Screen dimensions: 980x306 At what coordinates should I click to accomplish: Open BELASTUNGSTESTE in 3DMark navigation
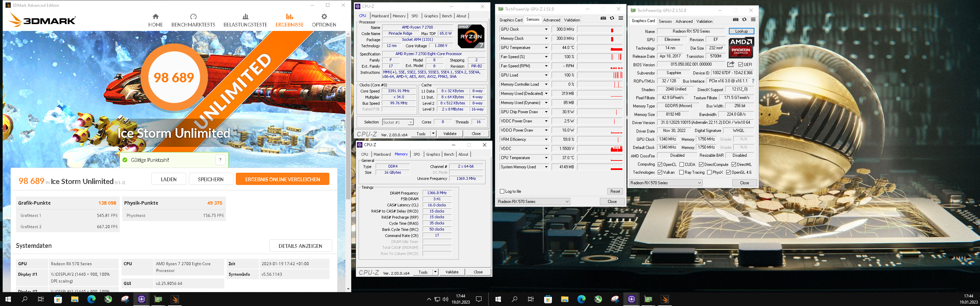(x=245, y=20)
